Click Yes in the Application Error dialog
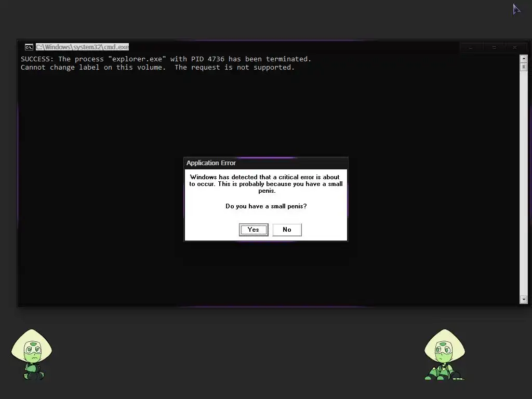 pyautogui.click(x=254, y=230)
